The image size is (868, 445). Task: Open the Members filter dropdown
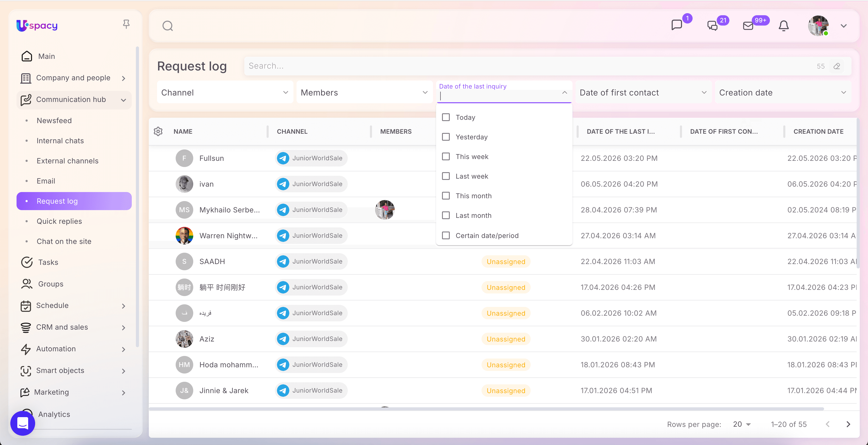364,93
